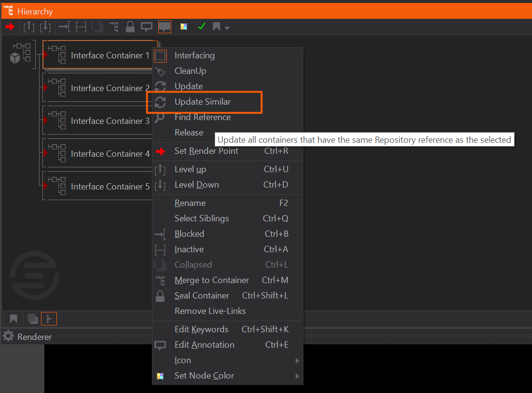Click the Hierarchy panel title icon
The height and width of the screenshot is (393, 532).
click(9, 11)
